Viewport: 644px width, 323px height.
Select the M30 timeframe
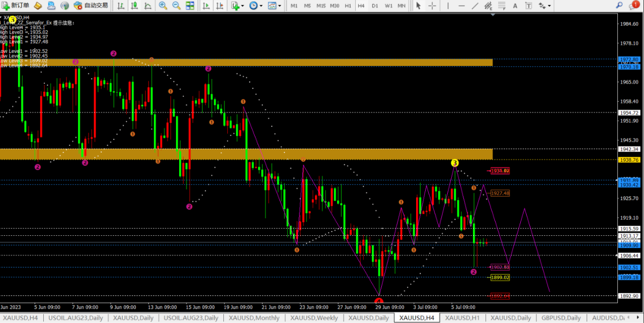point(335,6)
